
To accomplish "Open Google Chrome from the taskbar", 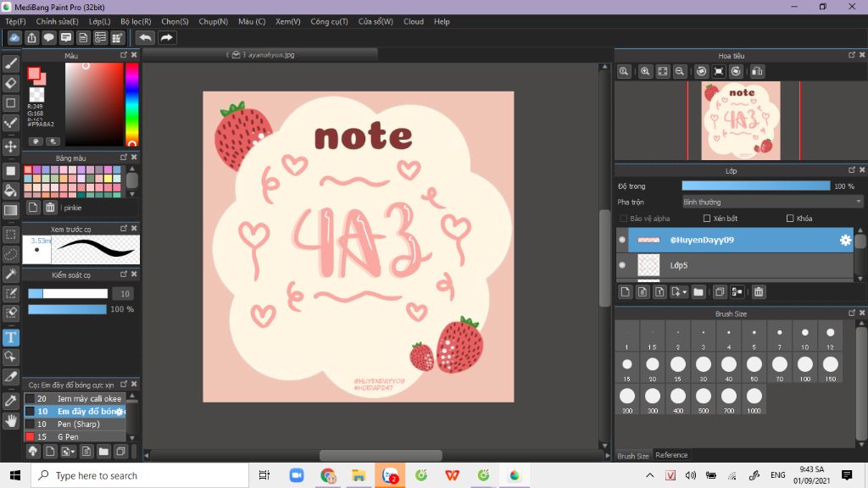I will click(328, 475).
